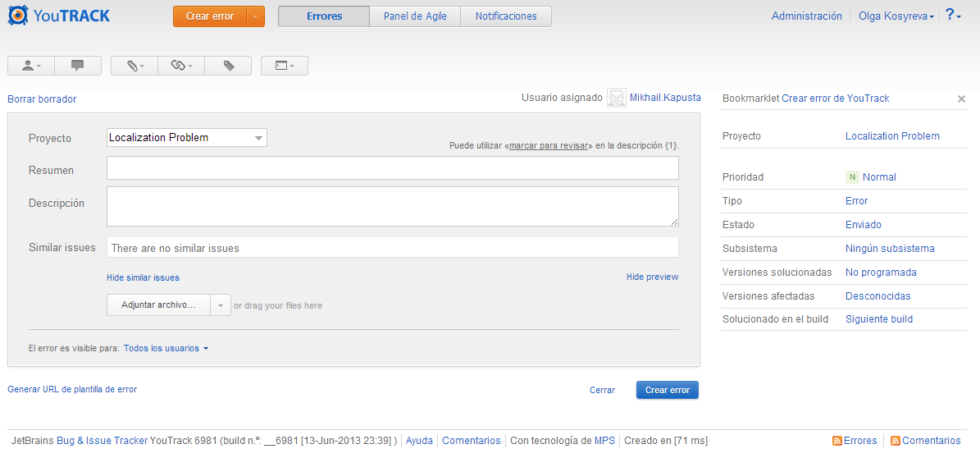Open the Proyecto Localization Problem combo box
Image resolution: width=980 pixels, height=458 pixels.
(187, 138)
